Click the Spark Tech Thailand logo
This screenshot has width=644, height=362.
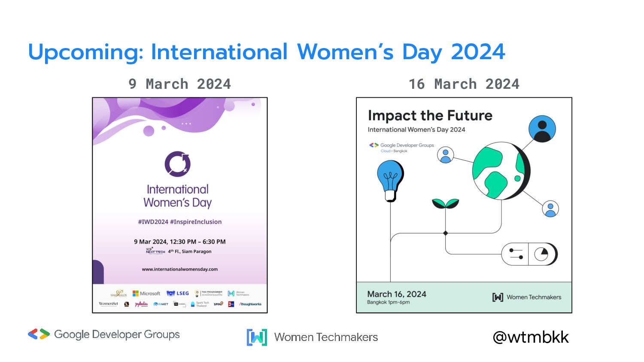coord(200,304)
